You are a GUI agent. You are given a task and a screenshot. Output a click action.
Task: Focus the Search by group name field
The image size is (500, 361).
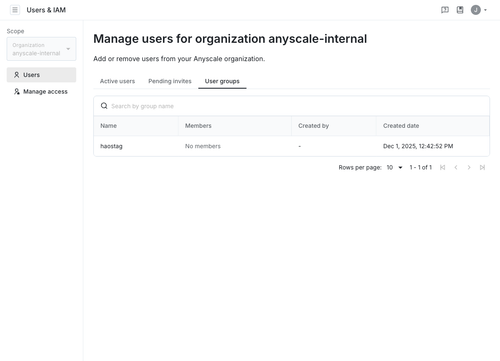click(292, 106)
